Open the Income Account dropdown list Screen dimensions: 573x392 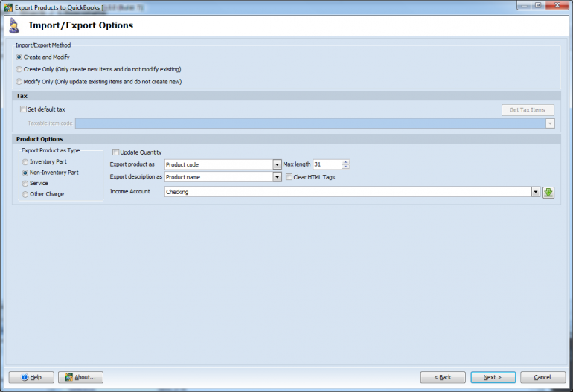point(536,192)
